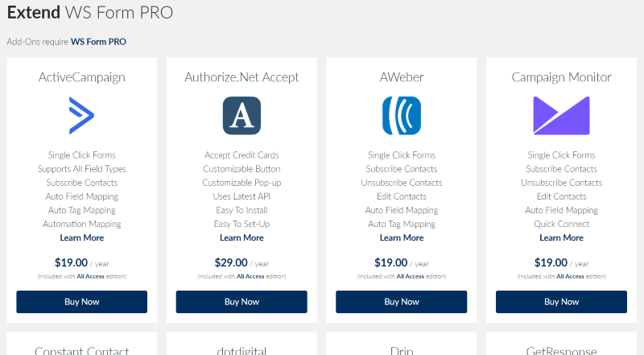Click the $29.00 price text
644x355 pixels.
(231, 262)
